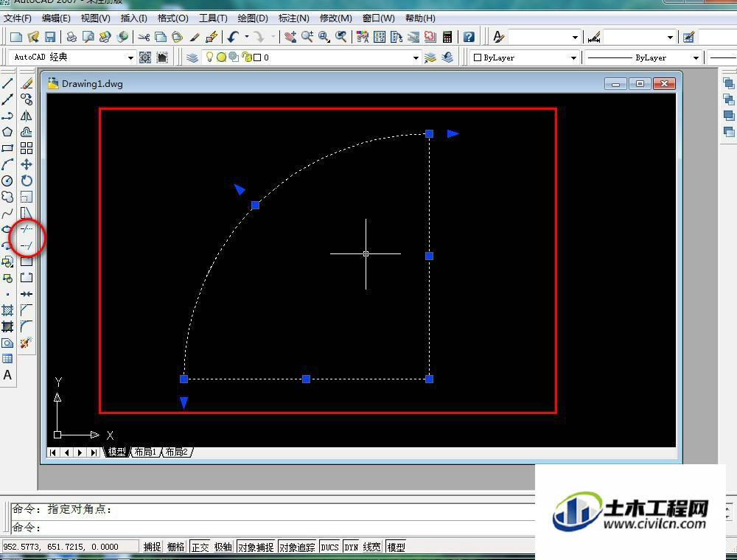Toggle 栅格 grid display in status bar
737x560 pixels.
pos(176,547)
